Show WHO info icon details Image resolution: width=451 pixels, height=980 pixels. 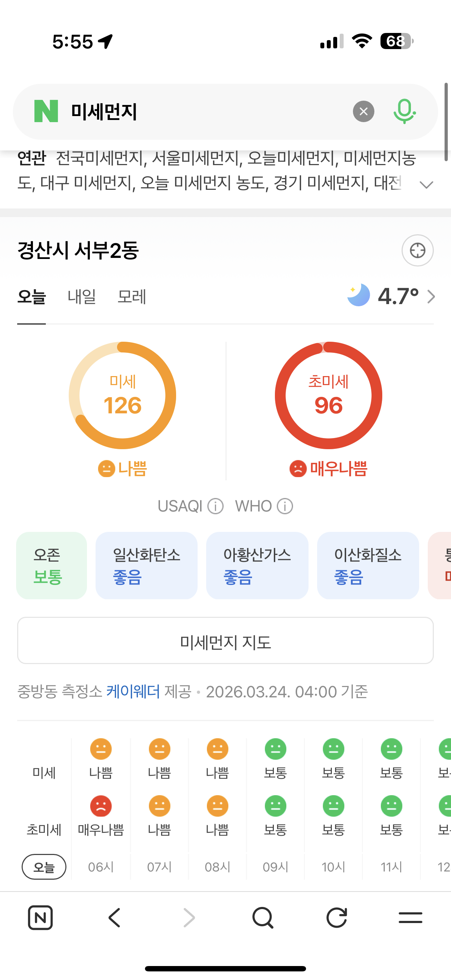tap(285, 506)
